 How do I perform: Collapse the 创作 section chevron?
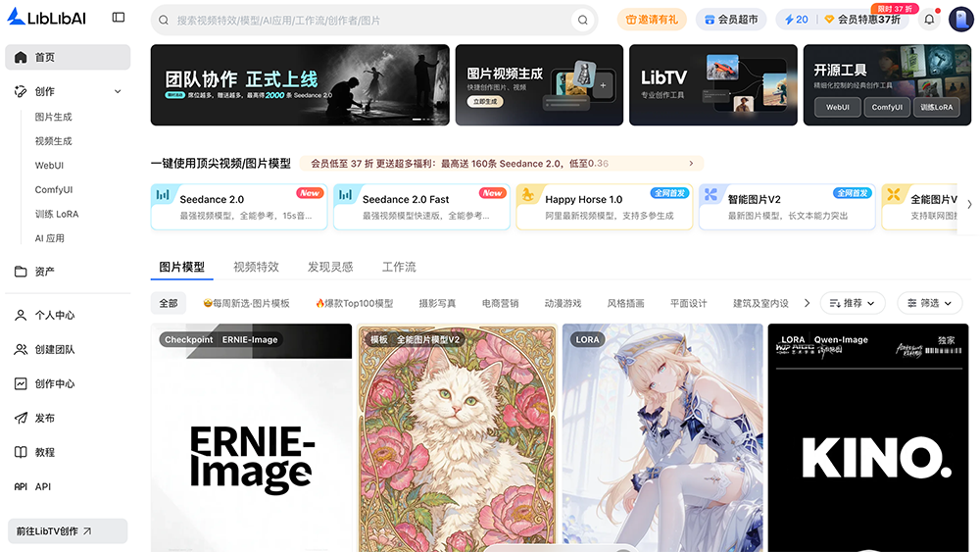click(118, 91)
